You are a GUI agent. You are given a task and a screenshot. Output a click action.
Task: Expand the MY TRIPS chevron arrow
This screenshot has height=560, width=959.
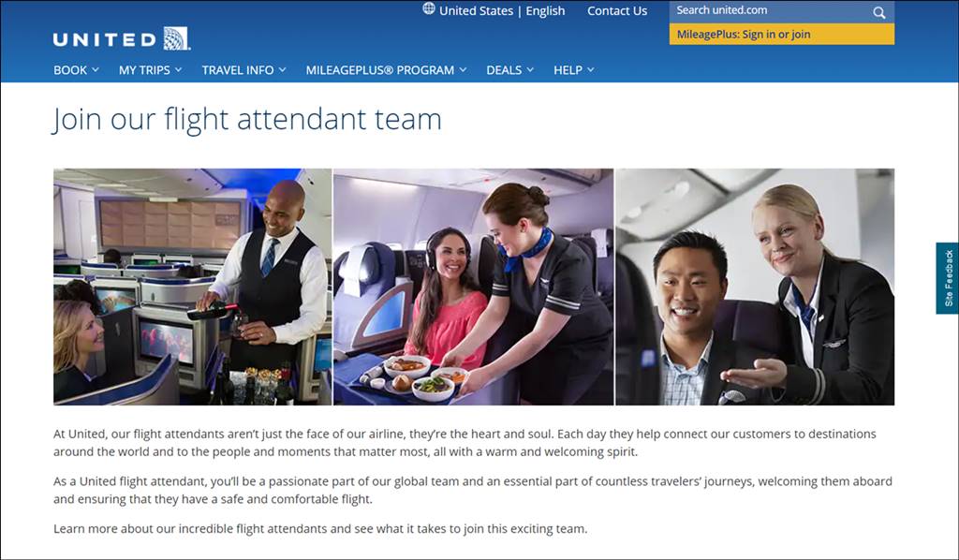[x=178, y=69]
